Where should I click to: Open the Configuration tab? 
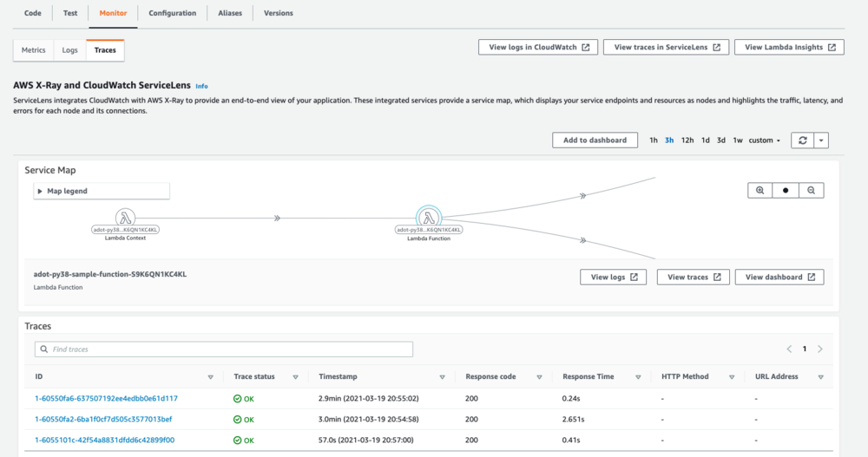coord(172,13)
